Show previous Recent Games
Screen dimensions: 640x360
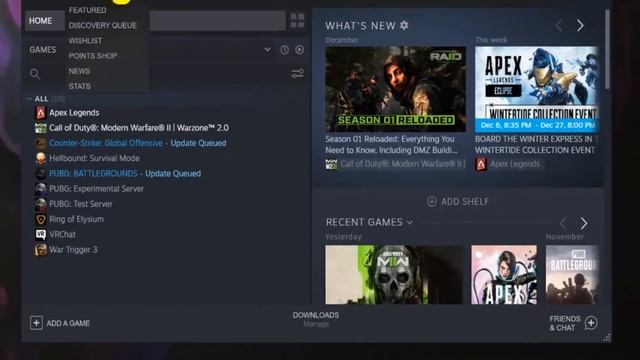(x=563, y=223)
